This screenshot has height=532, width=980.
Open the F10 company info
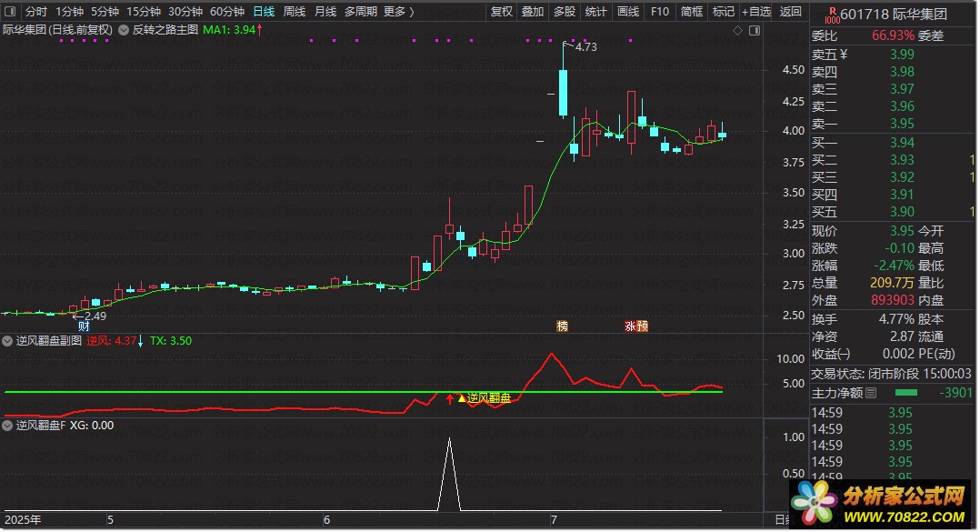coord(659,11)
